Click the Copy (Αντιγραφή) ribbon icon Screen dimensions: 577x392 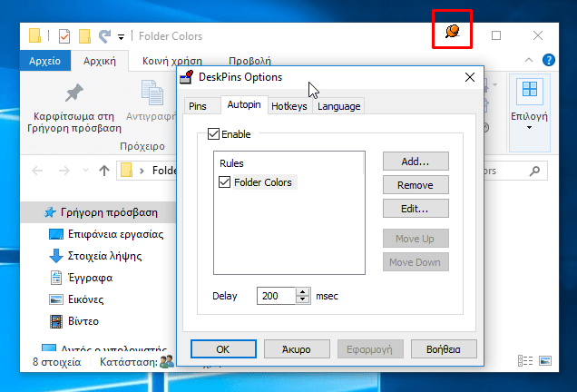152,93
